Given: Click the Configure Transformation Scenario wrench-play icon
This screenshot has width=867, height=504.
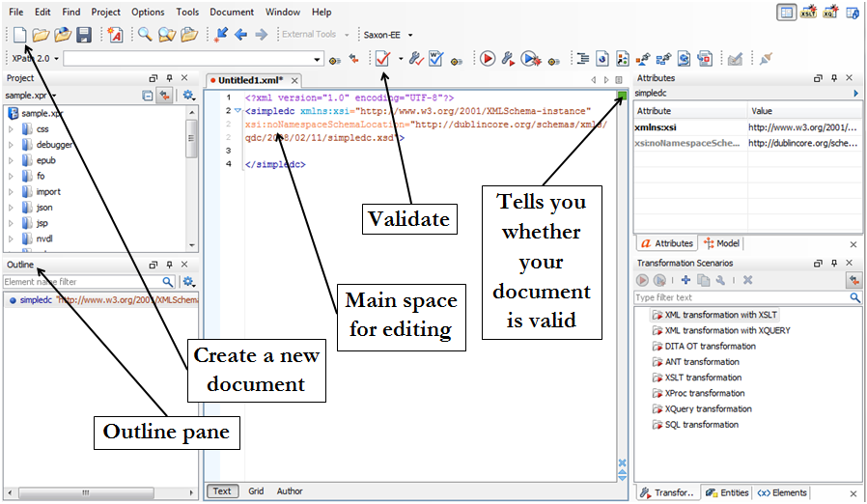Looking at the screenshot, I should tap(508, 58).
